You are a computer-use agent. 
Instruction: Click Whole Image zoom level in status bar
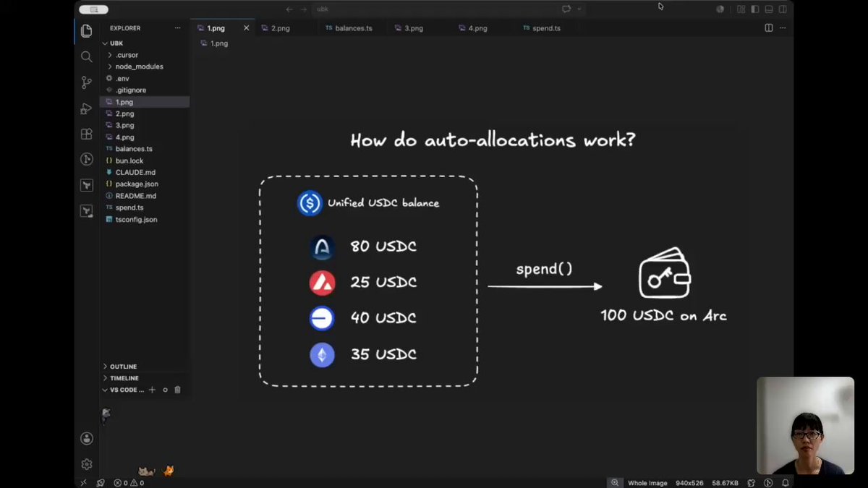click(x=647, y=483)
